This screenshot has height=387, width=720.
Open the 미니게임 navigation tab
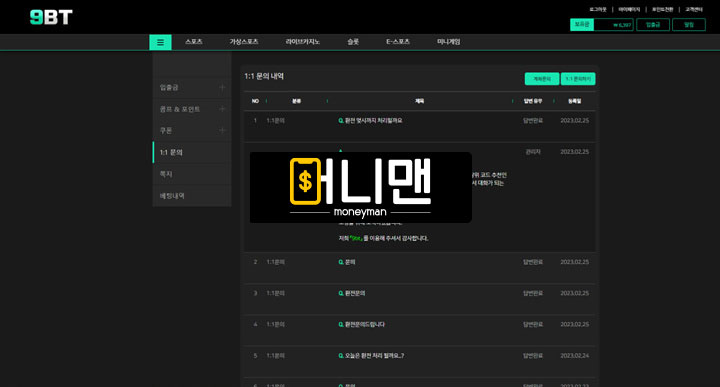[x=449, y=42]
